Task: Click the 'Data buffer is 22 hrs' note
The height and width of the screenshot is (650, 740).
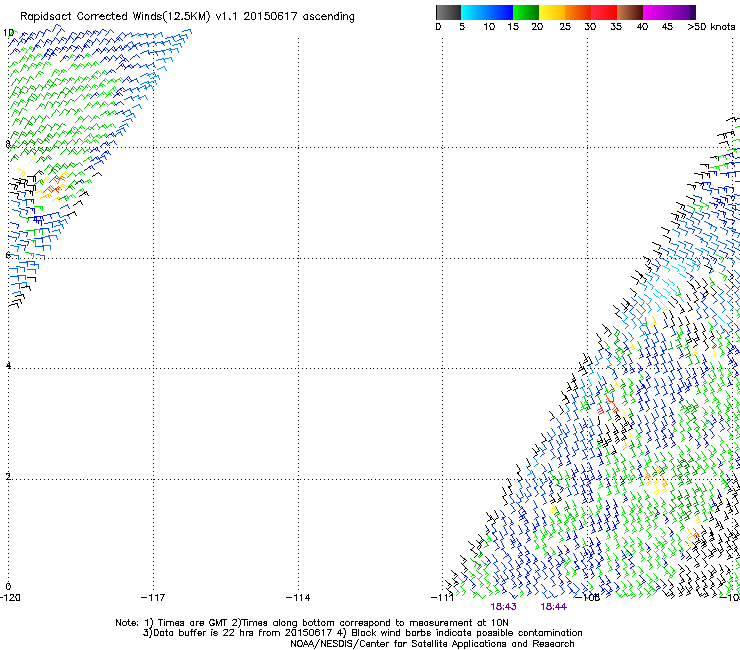Action: (362, 633)
